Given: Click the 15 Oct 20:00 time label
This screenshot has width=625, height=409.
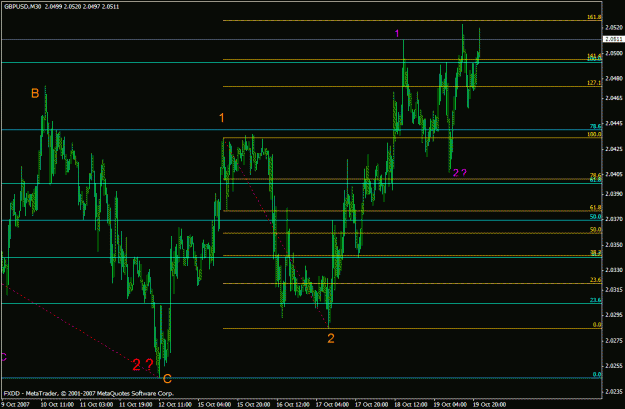Looking at the screenshot, I should (254, 404).
